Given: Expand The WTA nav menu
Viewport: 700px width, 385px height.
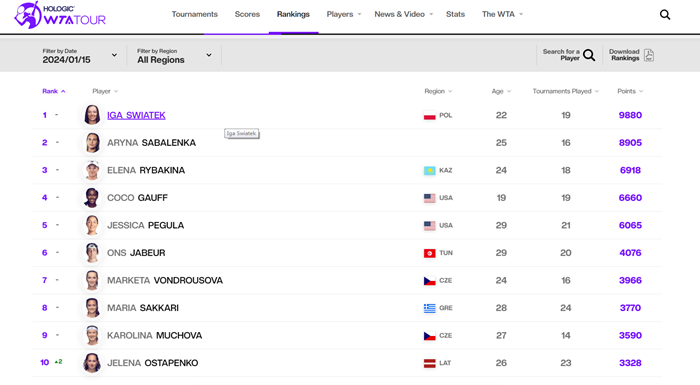Looking at the screenshot, I should click(502, 14).
